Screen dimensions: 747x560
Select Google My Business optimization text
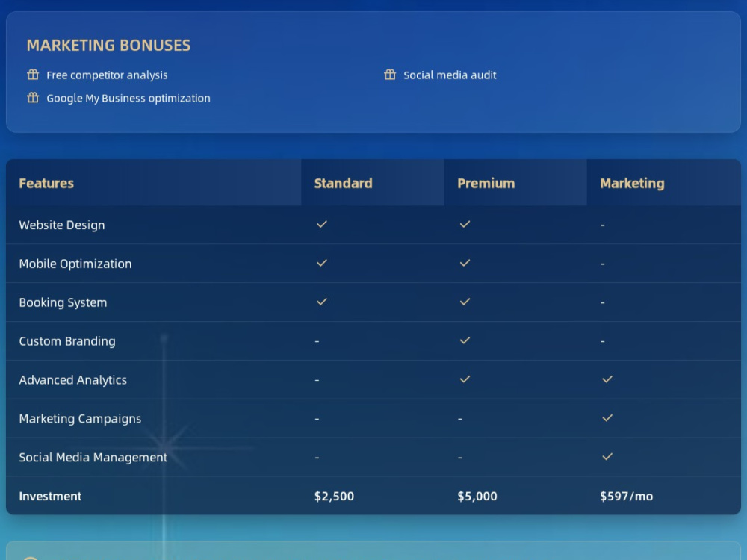click(x=128, y=98)
